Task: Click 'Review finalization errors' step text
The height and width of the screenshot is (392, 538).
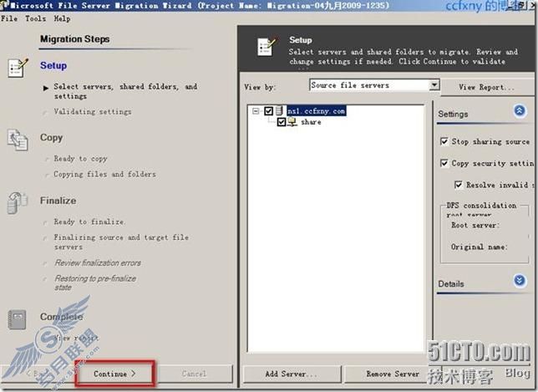Action: click(x=98, y=263)
